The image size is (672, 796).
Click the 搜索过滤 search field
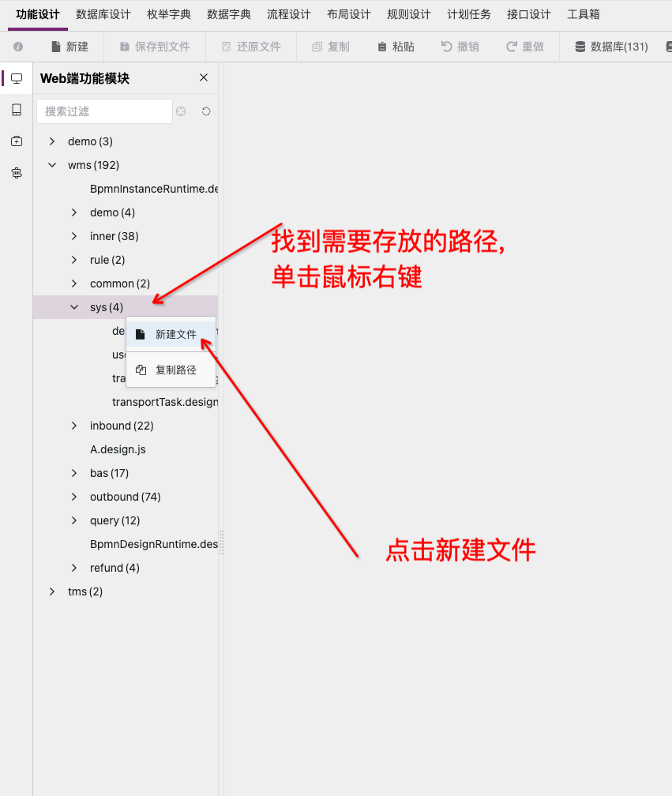(104, 111)
